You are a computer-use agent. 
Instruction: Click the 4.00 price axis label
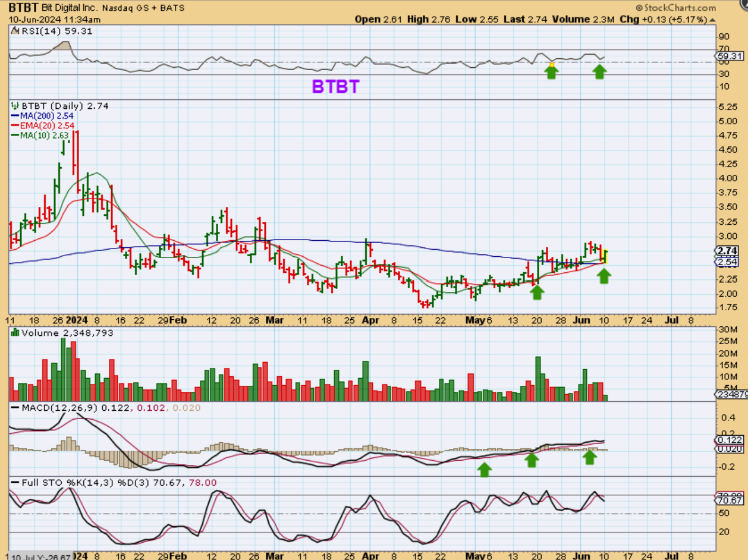(728, 179)
